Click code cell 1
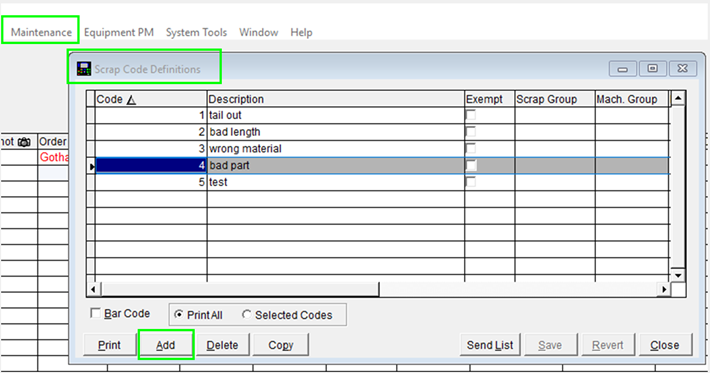710x373 pixels. (151, 115)
